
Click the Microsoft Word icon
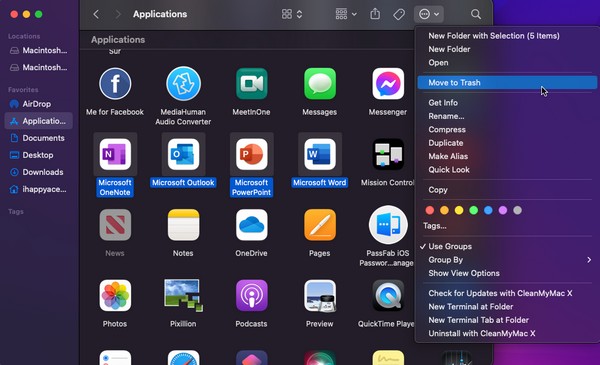click(x=320, y=154)
